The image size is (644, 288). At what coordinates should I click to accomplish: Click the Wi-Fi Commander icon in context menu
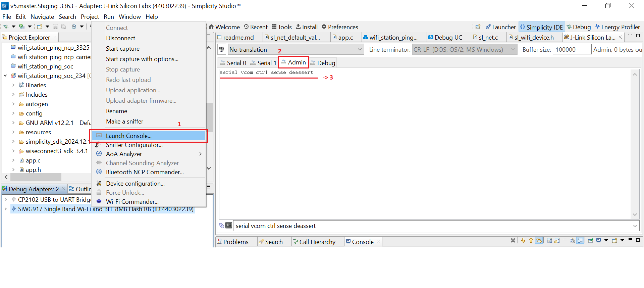pyautogui.click(x=99, y=201)
